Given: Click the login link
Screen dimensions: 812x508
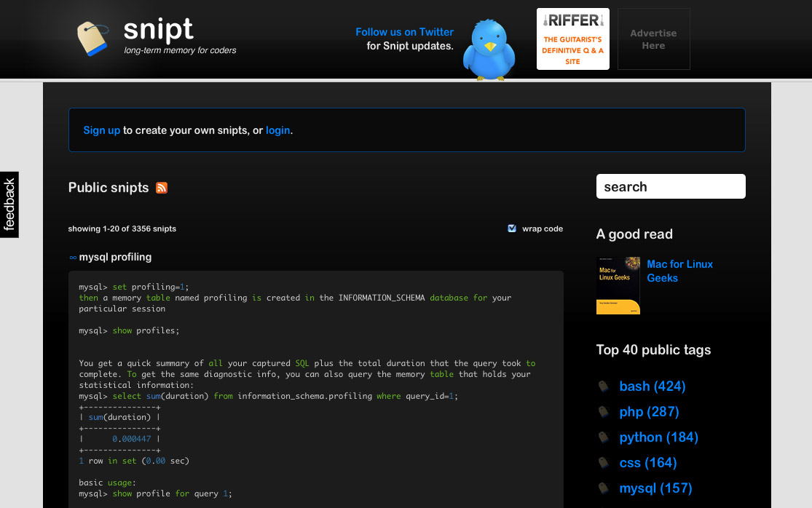Looking at the screenshot, I should pos(277,130).
